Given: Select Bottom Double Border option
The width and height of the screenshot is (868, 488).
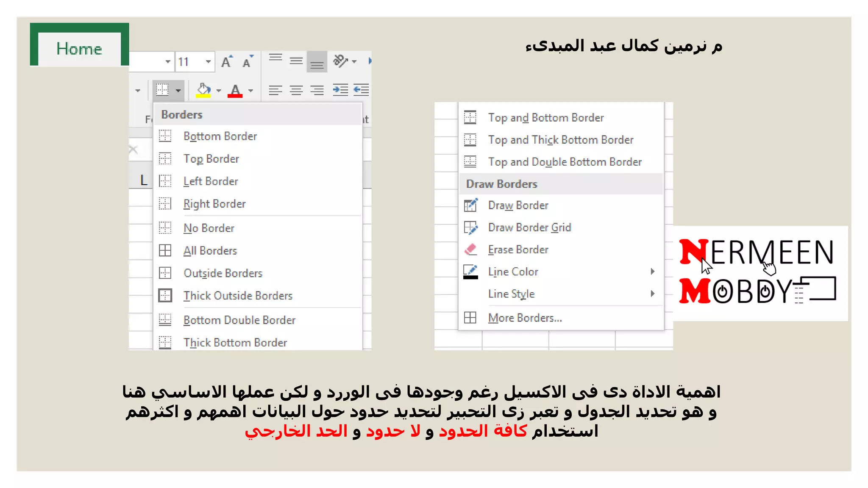Looking at the screenshot, I should click(x=258, y=320).
